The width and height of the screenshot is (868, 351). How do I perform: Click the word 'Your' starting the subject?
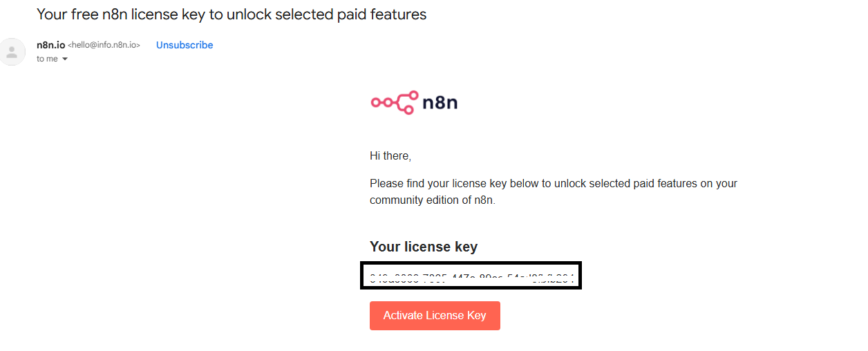click(x=51, y=14)
